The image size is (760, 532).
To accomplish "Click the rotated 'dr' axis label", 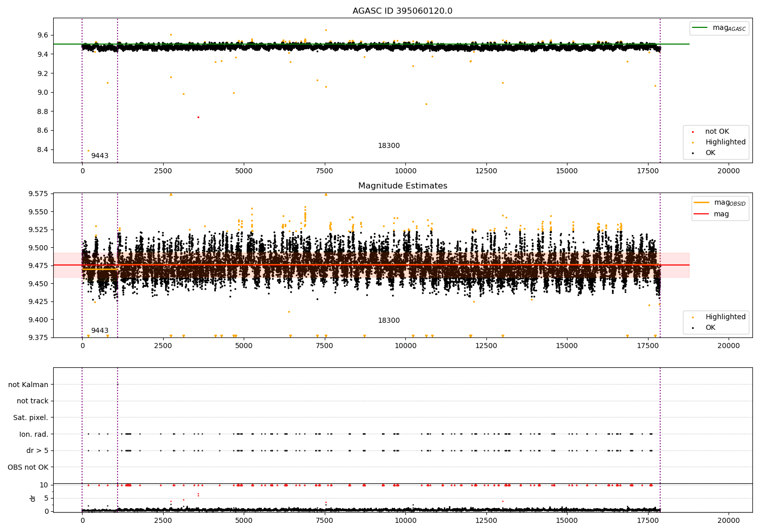I will [x=33, y=498].
